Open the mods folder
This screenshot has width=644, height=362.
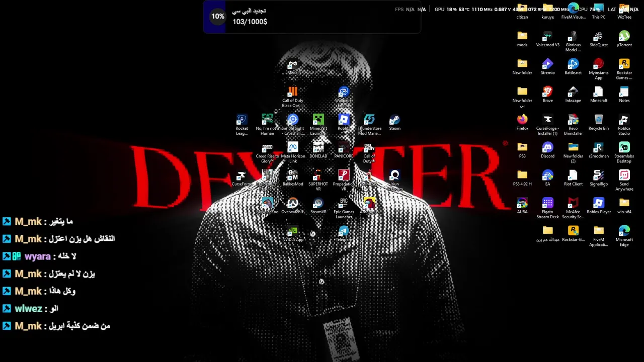point(522,39)
